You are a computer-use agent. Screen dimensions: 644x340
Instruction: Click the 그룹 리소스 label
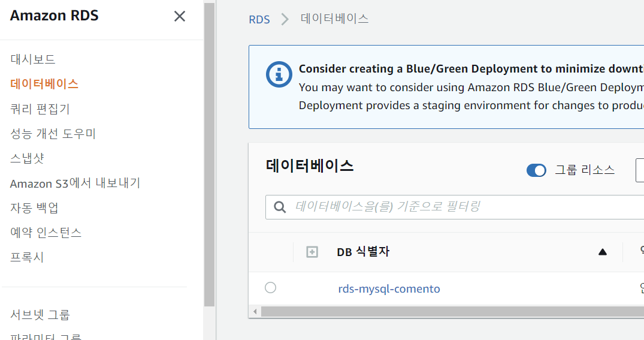pyautogui.click(x=585, y=170)
